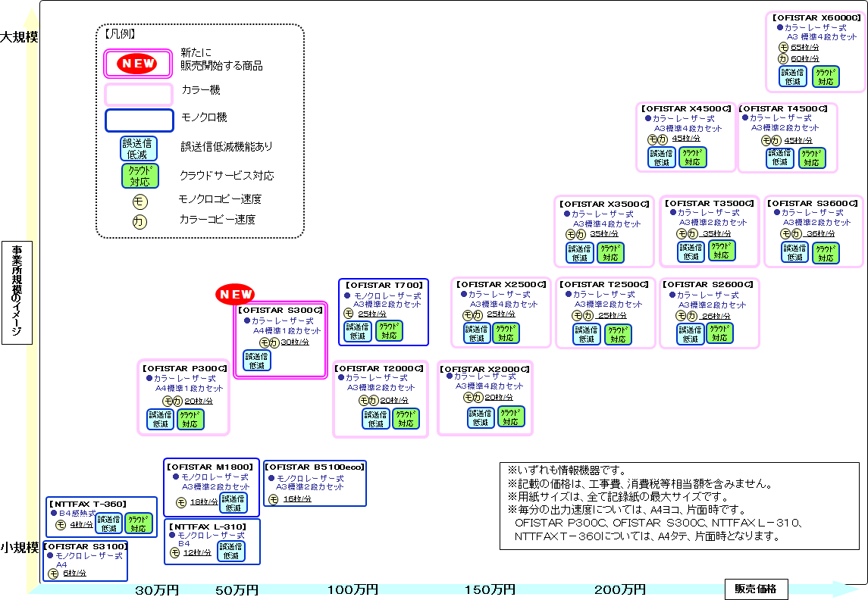The width and height of the screenshot is (868, 600).
Task: Click the 18枚/分 speed on OFISTAR M1800
Action: (x=204, y=502)
